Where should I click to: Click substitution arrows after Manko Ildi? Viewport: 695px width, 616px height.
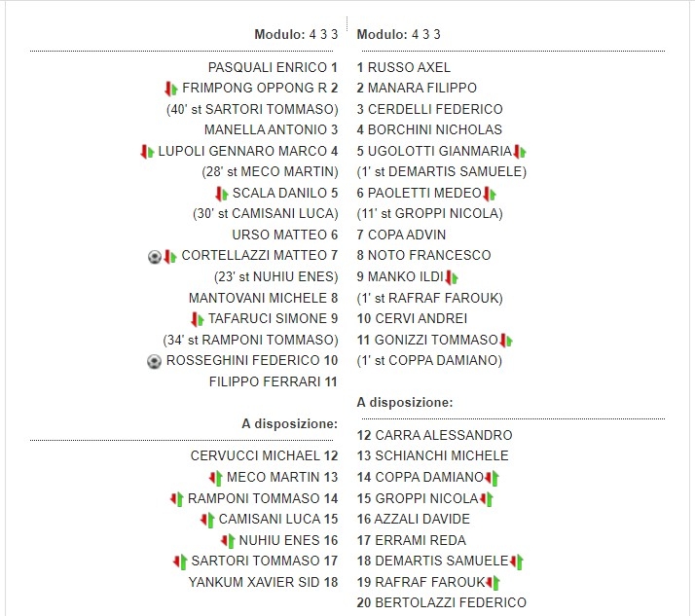click(452, 277)
